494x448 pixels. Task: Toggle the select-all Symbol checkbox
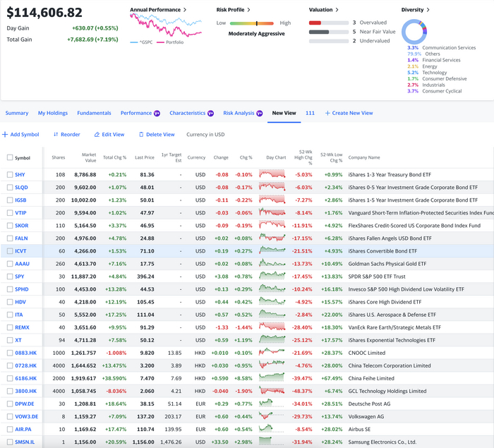(10, 158)
